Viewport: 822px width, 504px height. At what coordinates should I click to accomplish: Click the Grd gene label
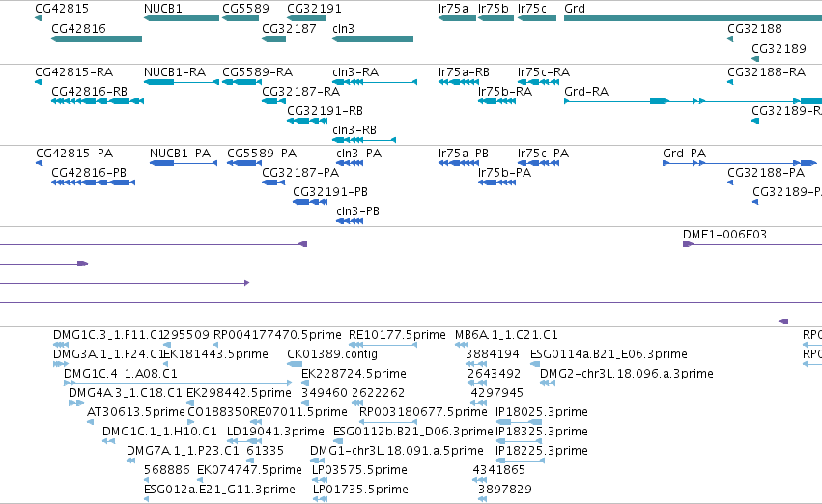click(x=575, y=9)
